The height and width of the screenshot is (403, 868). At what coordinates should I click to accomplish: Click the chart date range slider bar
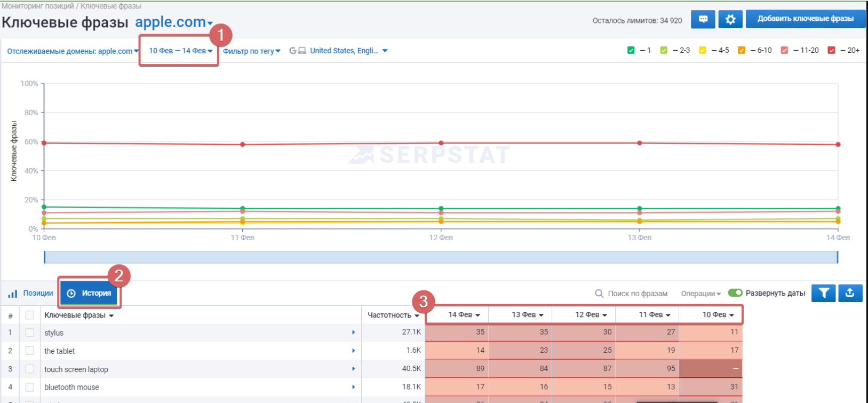click(441, 257)
